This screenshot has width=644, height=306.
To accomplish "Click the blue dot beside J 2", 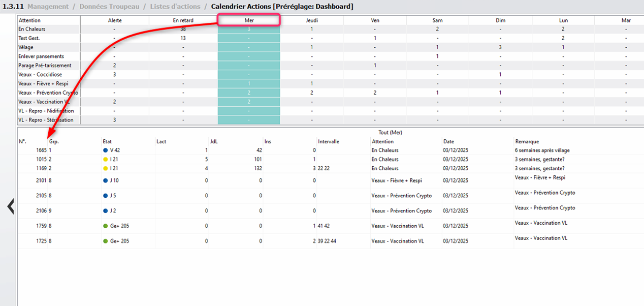I will tap(105, 210).
